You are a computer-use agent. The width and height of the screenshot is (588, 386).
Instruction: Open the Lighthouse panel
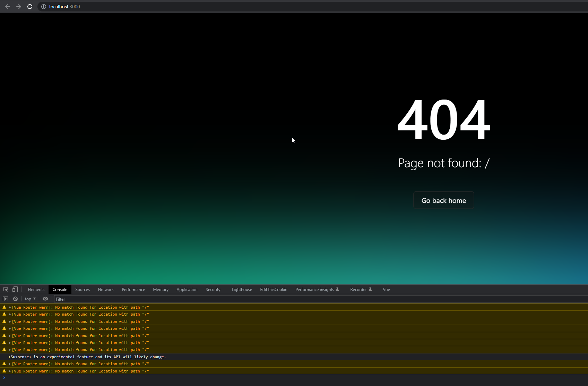click(242, 289)
